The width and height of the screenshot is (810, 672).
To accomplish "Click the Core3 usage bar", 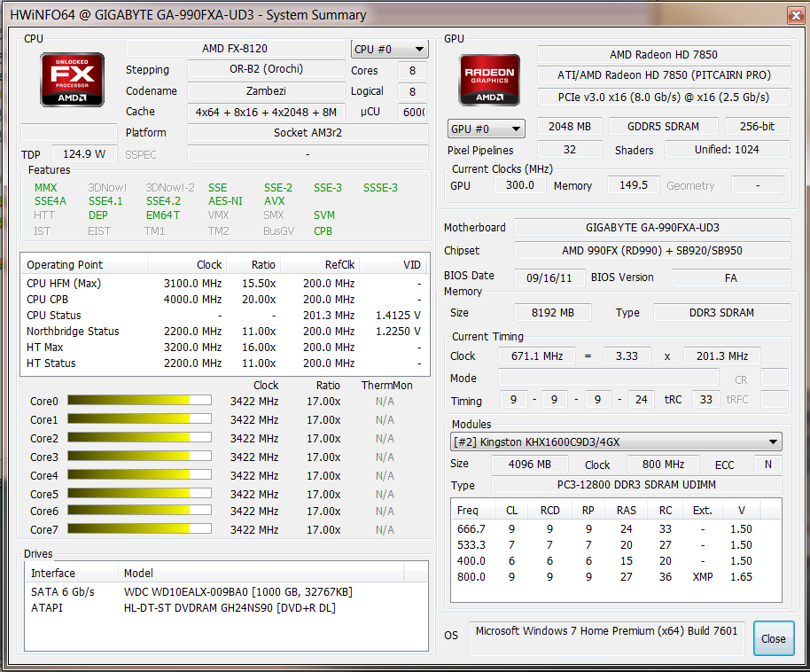I will tap(139, 456).
